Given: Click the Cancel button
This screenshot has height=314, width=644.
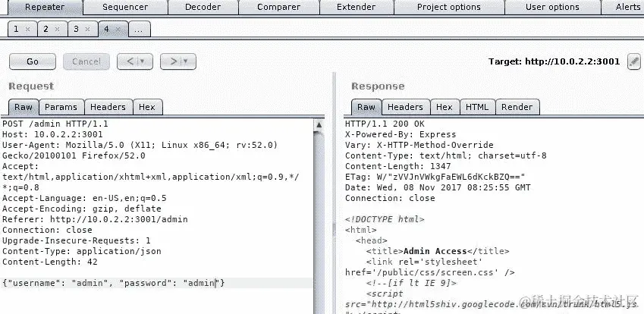Looking at the screenshot, I should pos(86,61).
